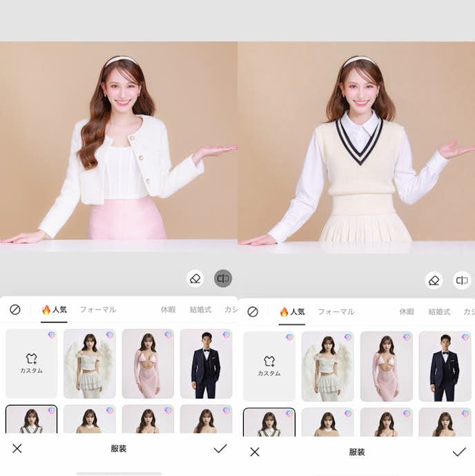475x476 pixels.
Task: Select the no-outfit circle icon in left panel
Action: pyautogui.click(x=15, y=310)
